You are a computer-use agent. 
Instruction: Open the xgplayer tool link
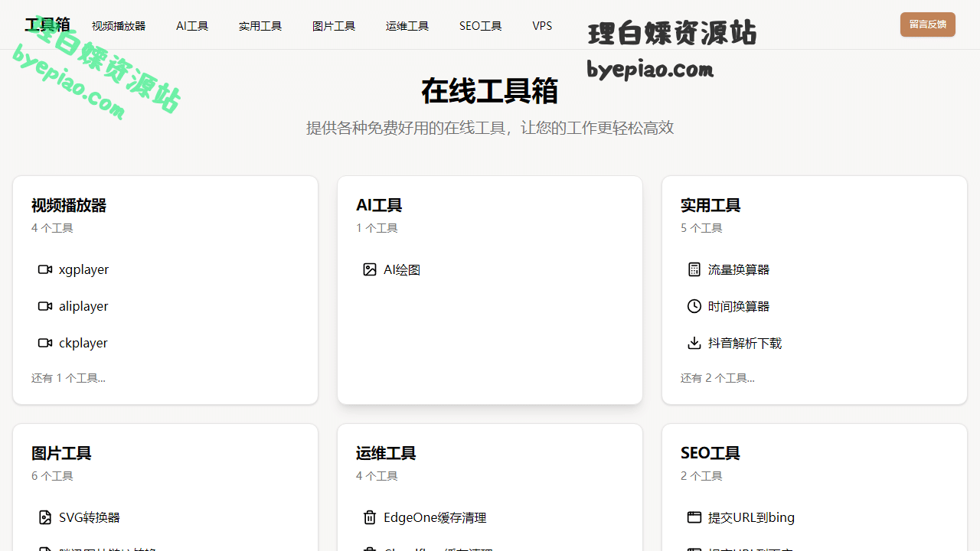pos(83,269)
